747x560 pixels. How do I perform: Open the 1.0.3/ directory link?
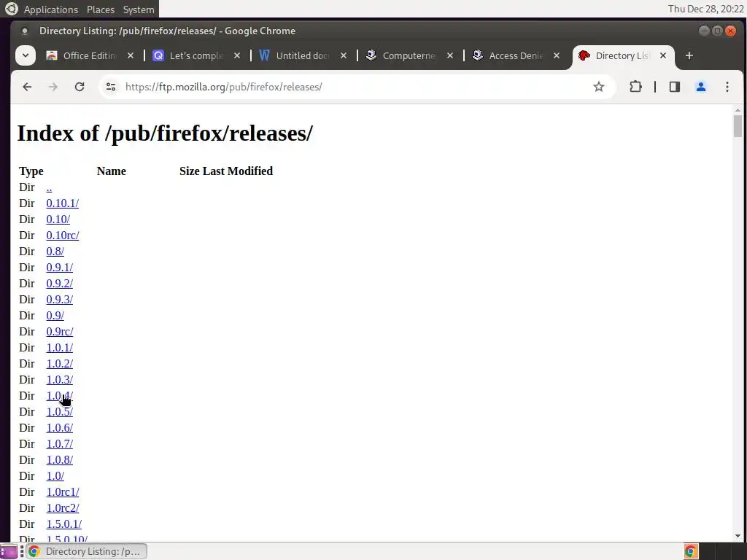pos(60,379)
